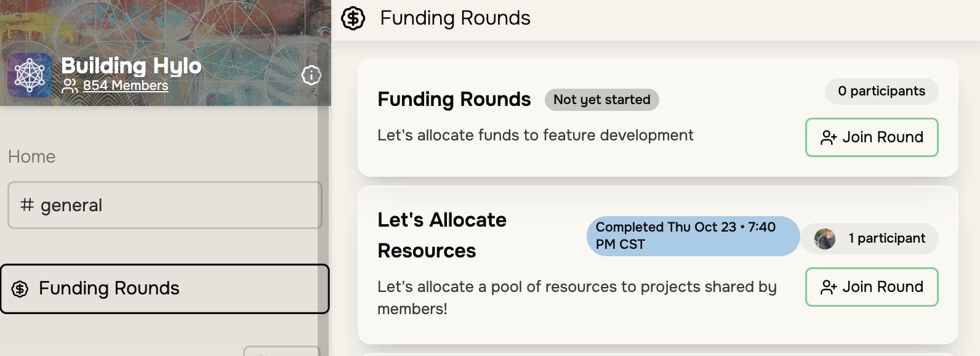Click the feature development round description

535,136
